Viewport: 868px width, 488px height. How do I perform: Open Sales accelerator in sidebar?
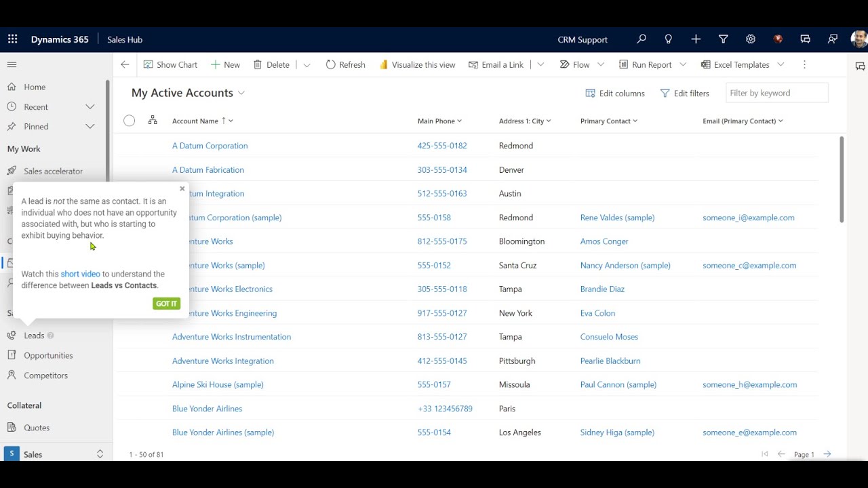[x=52, y=171]
